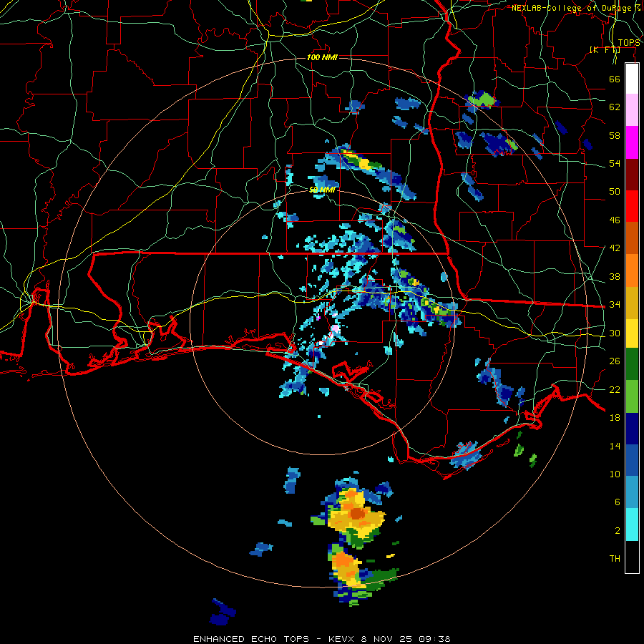Click the "[K FT]" units label
644x644 pixels.
(605, 49)
